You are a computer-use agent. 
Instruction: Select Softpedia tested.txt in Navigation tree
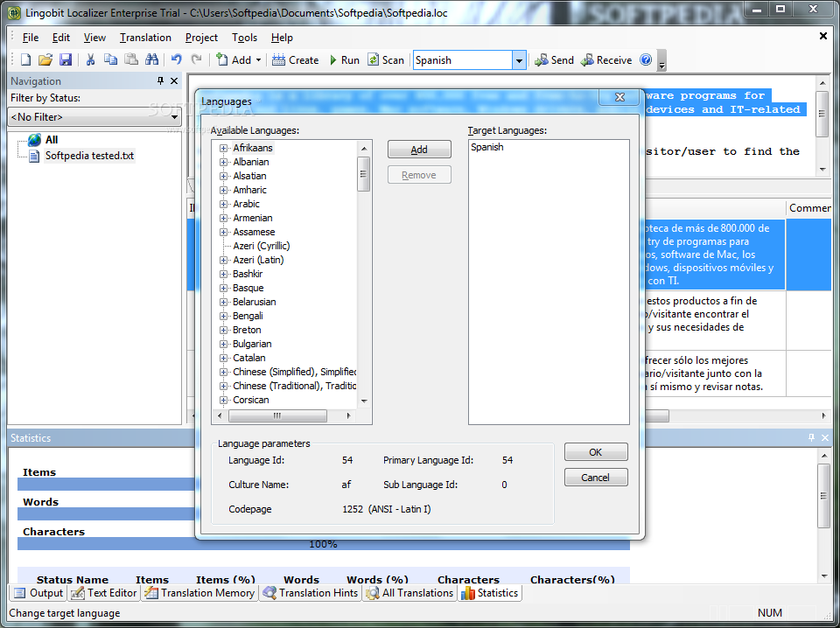click(x=89, y=156)
